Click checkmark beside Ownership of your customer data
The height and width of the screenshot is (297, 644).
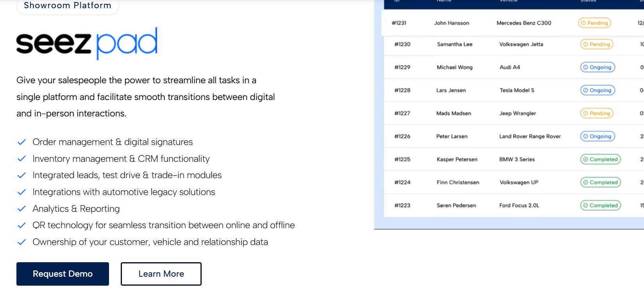pos(22,242)
